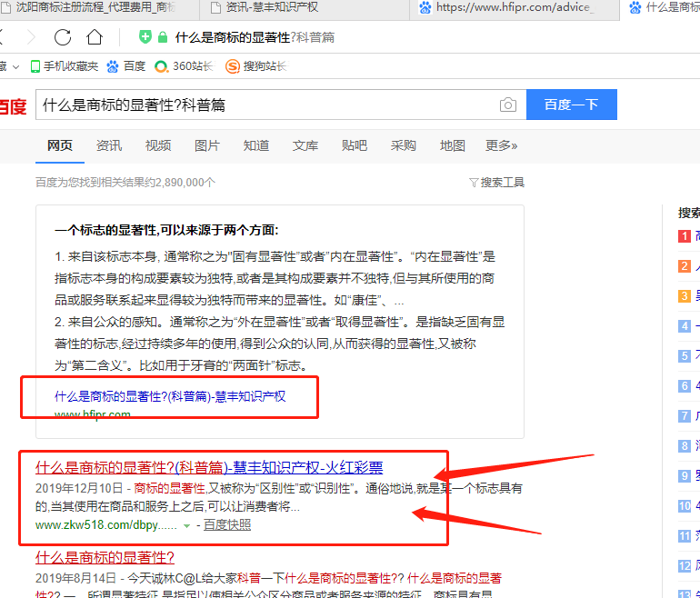
Task: Open result 什么是商标的显著性?(科普篇)-慧丰知识产权-火红彩票
Action: pos(209,467)
